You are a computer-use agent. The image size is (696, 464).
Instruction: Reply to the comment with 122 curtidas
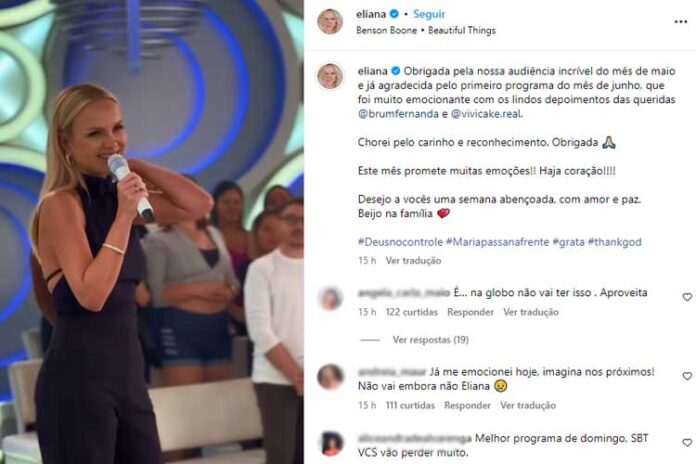click(470, 312)
